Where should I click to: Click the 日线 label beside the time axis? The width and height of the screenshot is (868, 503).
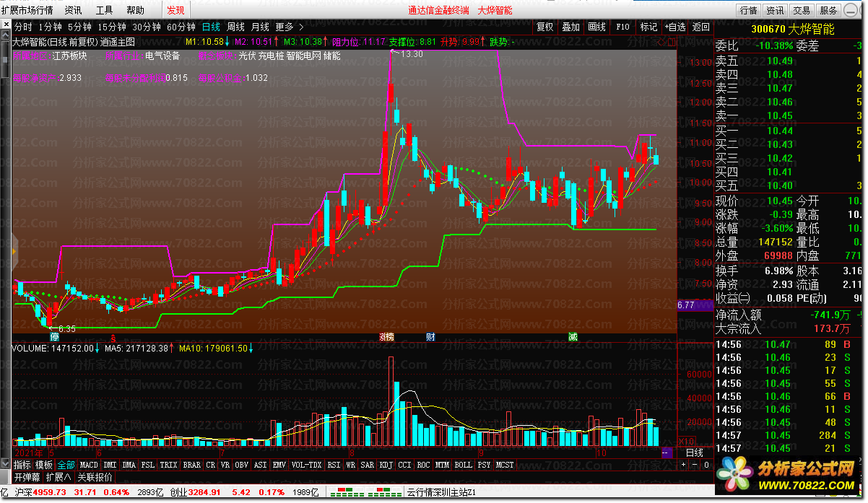click(694, 452)
